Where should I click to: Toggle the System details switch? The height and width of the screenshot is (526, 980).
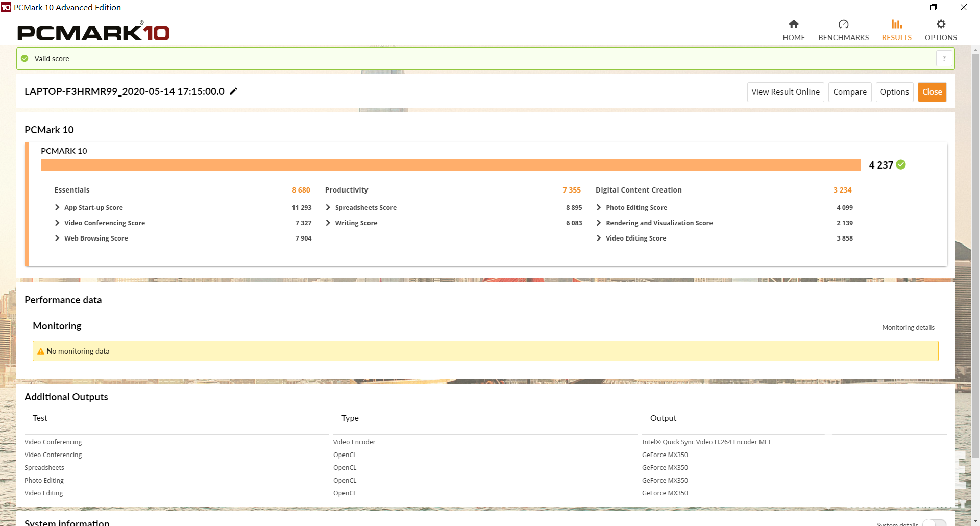(934, 523)
